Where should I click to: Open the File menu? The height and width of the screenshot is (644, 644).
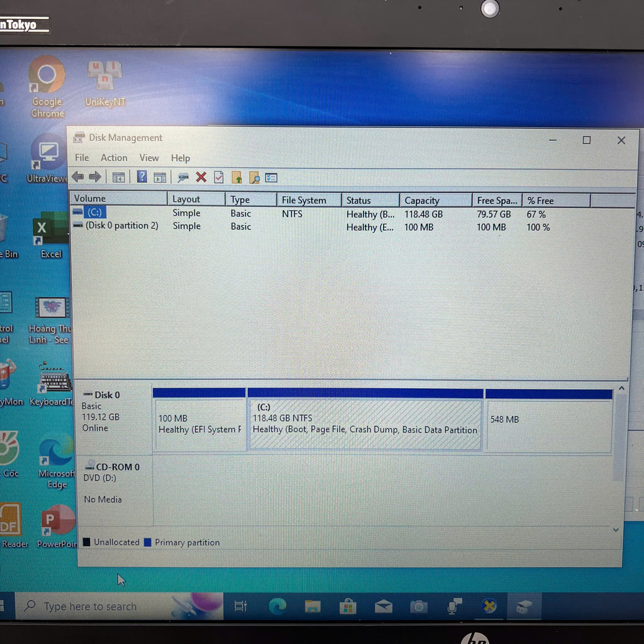point(82,158)
